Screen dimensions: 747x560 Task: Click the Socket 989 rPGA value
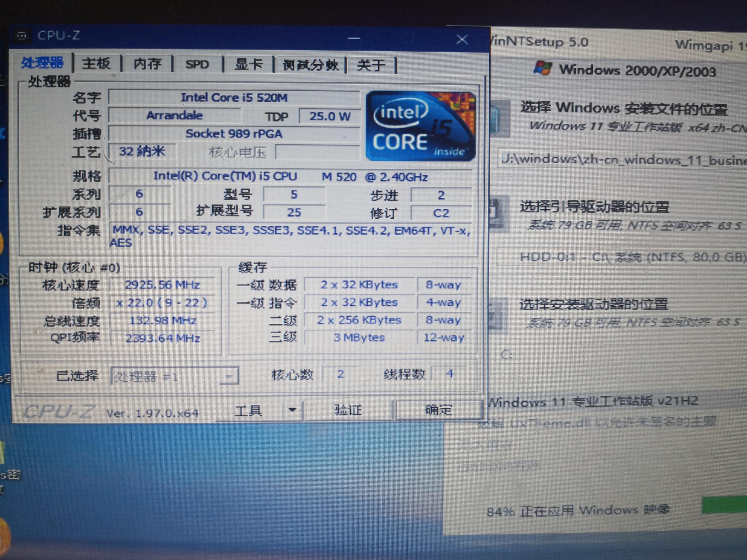pos(234,134)
